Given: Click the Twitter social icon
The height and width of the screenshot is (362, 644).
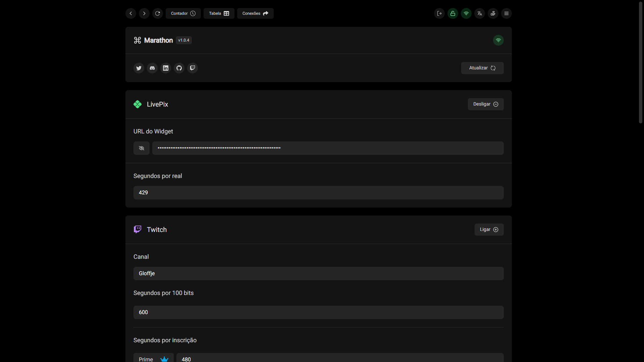Looking at the screenshot, I should coord(139,68).
